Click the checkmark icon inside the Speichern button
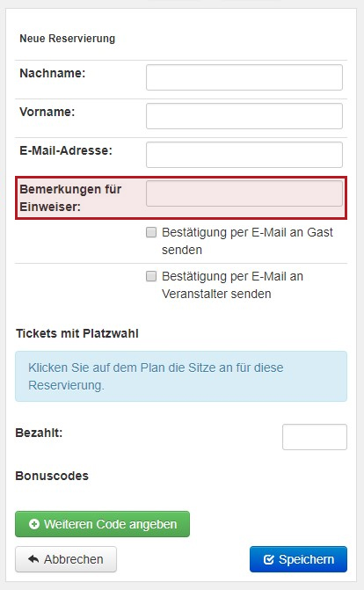The width and height of the screenshot is (364, 590). point(269,559)
